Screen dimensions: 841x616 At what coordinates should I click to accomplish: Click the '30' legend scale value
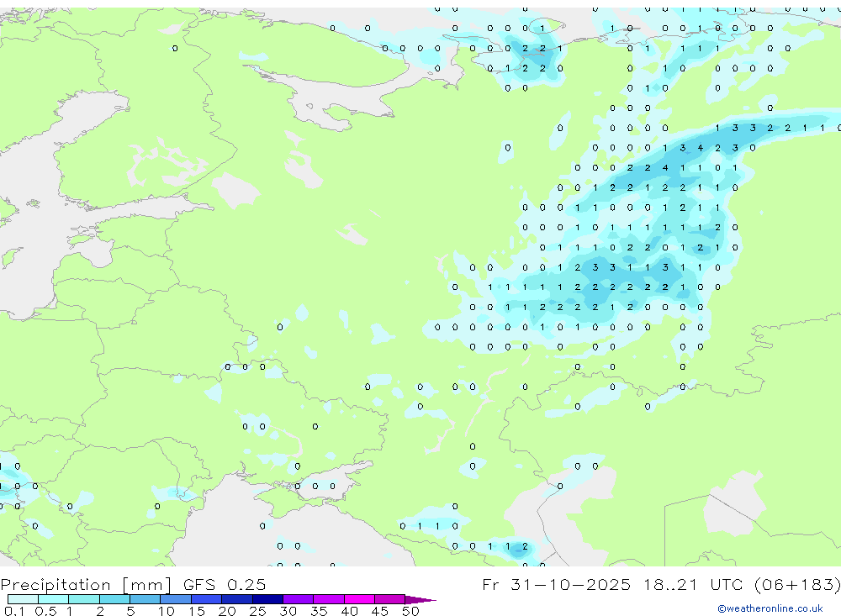288,611
